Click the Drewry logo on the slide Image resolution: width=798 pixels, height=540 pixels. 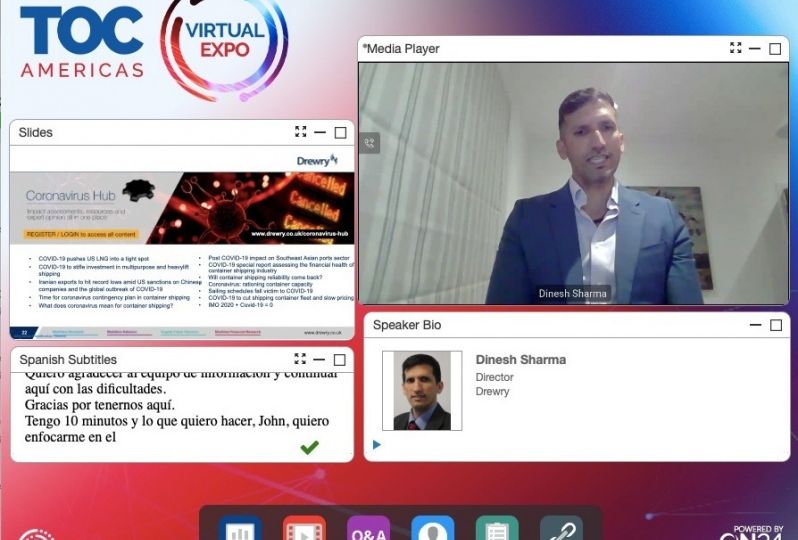click(x=317, y=160)
